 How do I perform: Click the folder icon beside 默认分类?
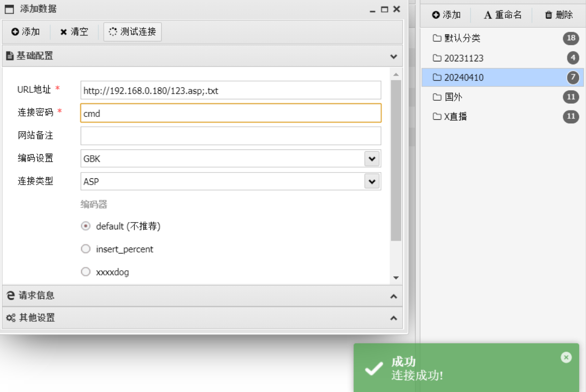click(437, 38)
